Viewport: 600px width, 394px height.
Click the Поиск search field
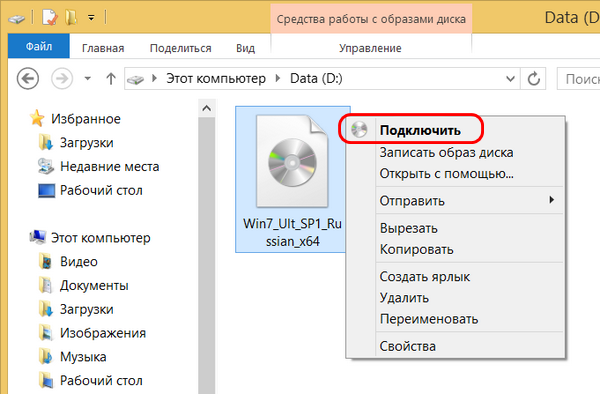click(579, 79)
